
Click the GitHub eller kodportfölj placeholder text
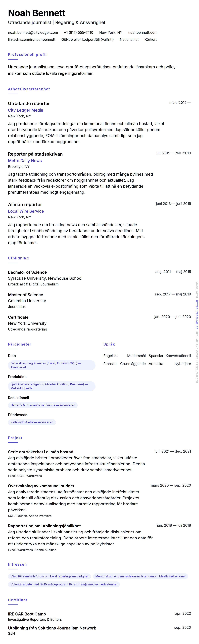[87, 40]
